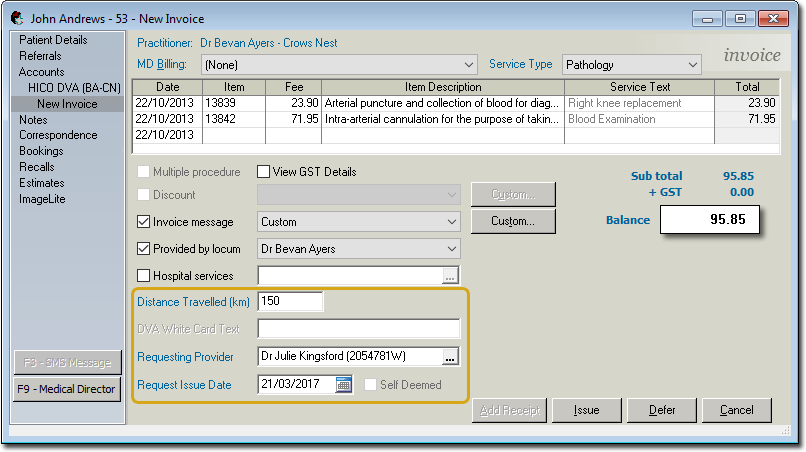The width and height of the screenshot is (806, 452).
Task: Open the locum Dr Bevan Ayers dropdown
Action: click(358, 249)
